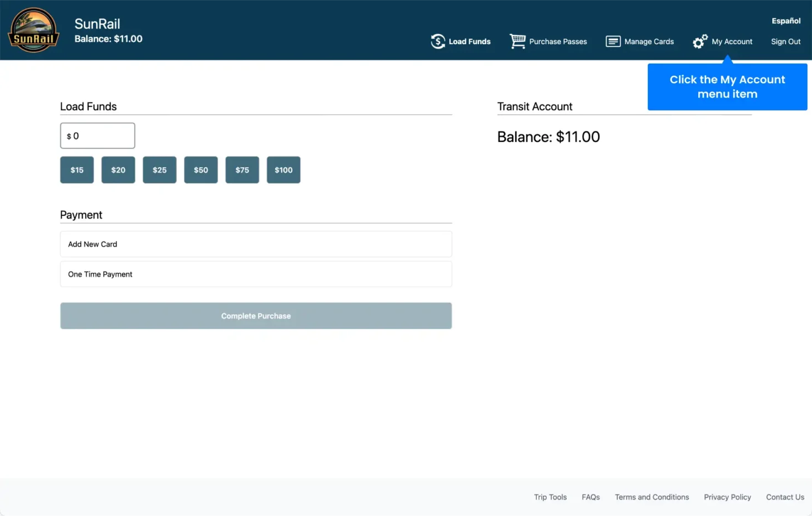Image resolution: width=812 pixels, height=516 pixels.
Task: Choose the $50 amount button
Action: [201, 170]
